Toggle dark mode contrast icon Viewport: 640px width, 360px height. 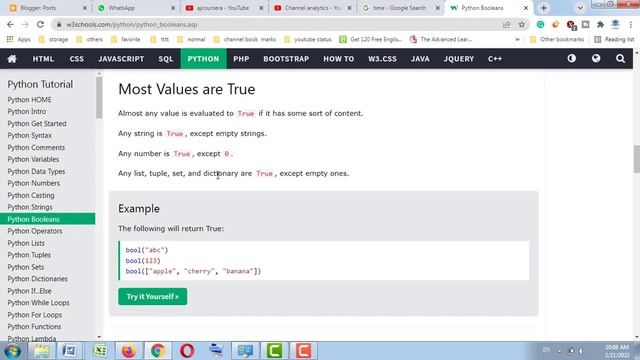(571, 58)
